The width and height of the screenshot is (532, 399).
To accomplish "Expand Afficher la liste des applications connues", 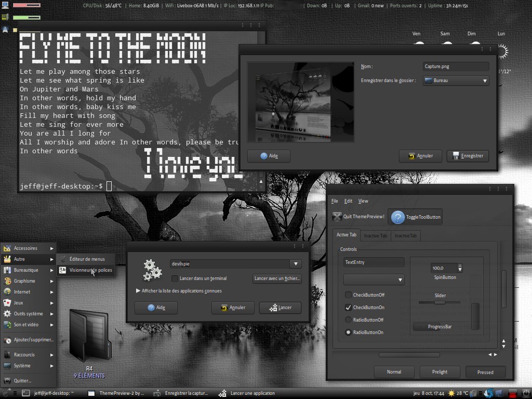I will (138, 291).
